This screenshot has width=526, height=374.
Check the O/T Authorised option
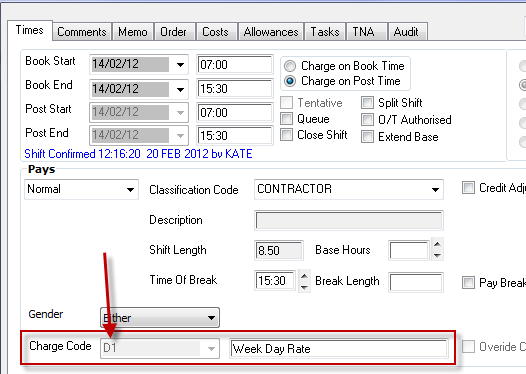(x=367, y=119)
